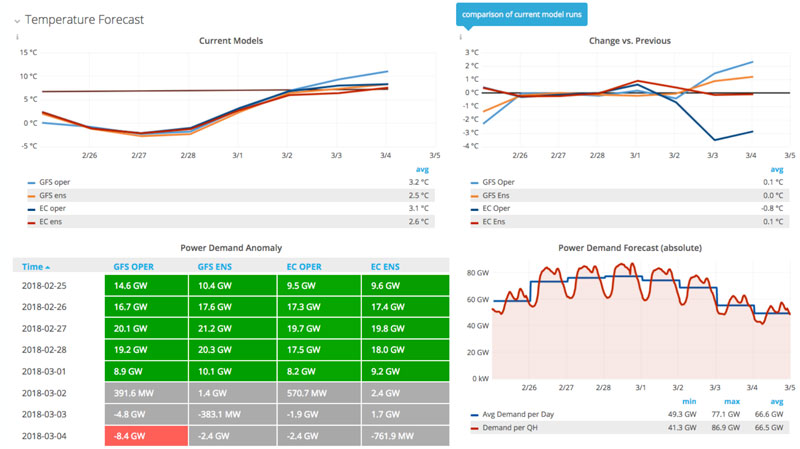The height and width of the screenshot is (449, 800).
Task: Sort table by GFS OPER column
Action: click(x=133, y=267)
